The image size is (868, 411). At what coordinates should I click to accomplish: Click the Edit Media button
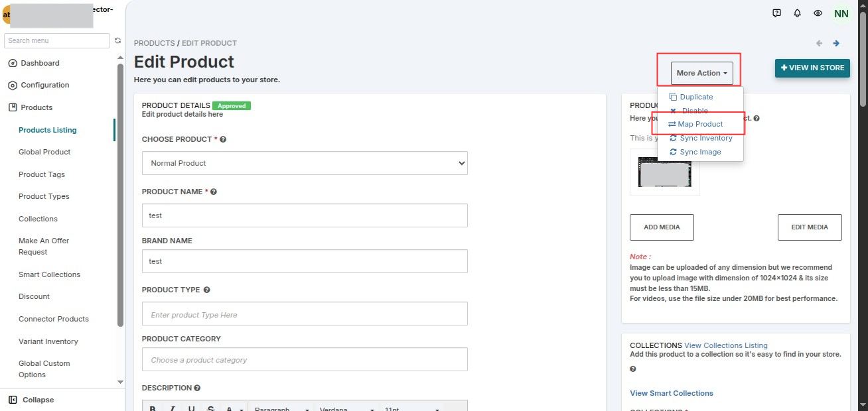(810, 227)
